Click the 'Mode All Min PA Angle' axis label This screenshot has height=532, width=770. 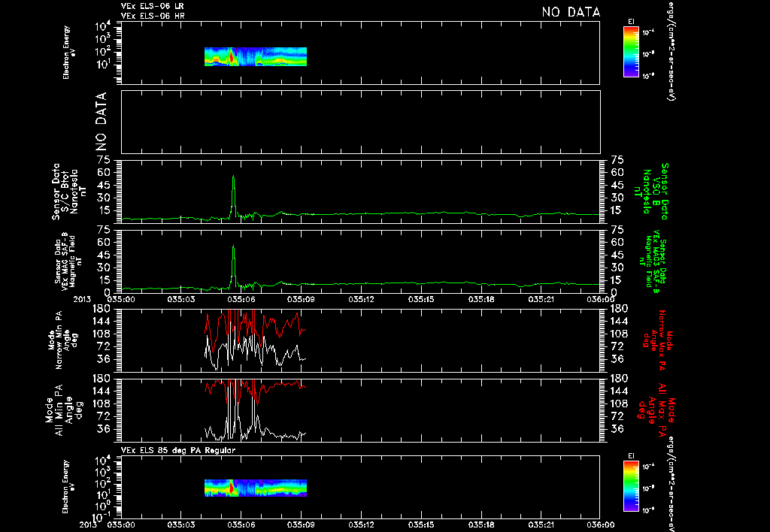pyautogui.click(x=64, y=410)
